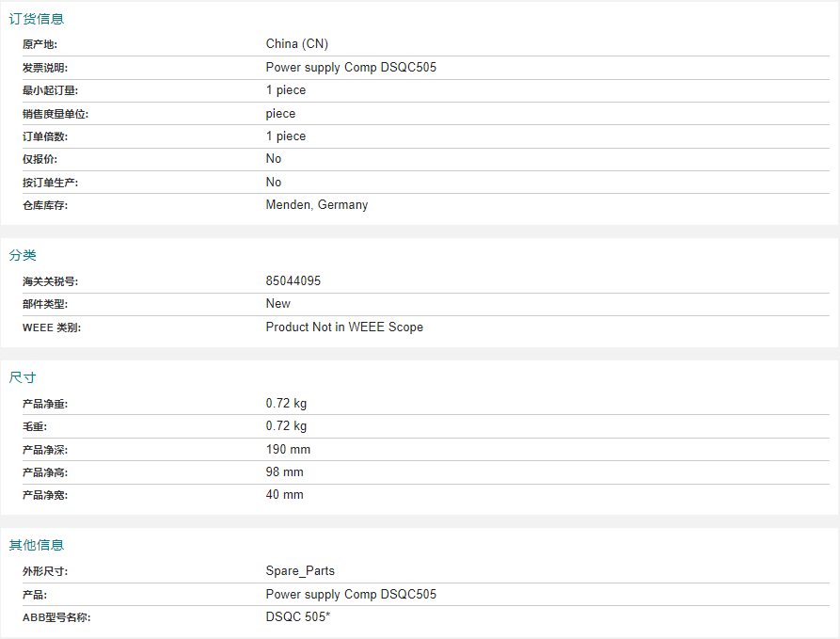Click the 40 mm net width value
The width and height of the screenshot is (840, 639).
click(x=284, y=494)
